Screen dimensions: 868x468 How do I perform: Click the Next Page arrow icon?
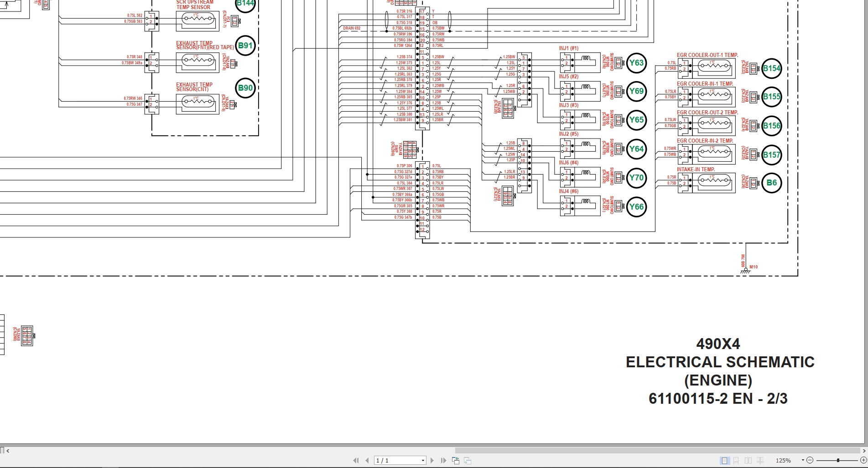click(x=432, y=460)
